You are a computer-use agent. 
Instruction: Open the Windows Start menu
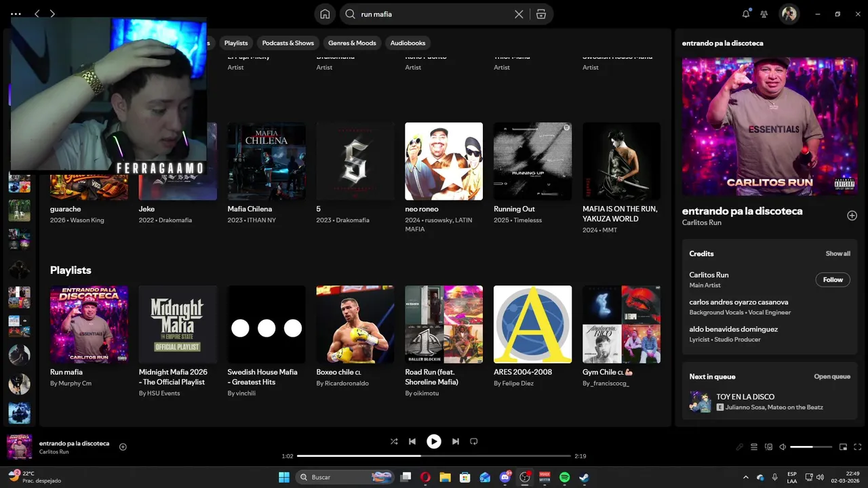[x=284, y=477]
